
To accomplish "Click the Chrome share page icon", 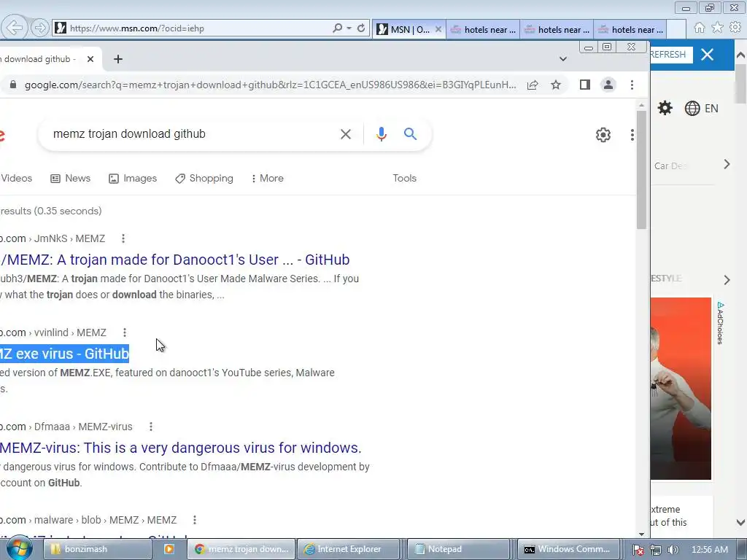I will pos(533,85).
